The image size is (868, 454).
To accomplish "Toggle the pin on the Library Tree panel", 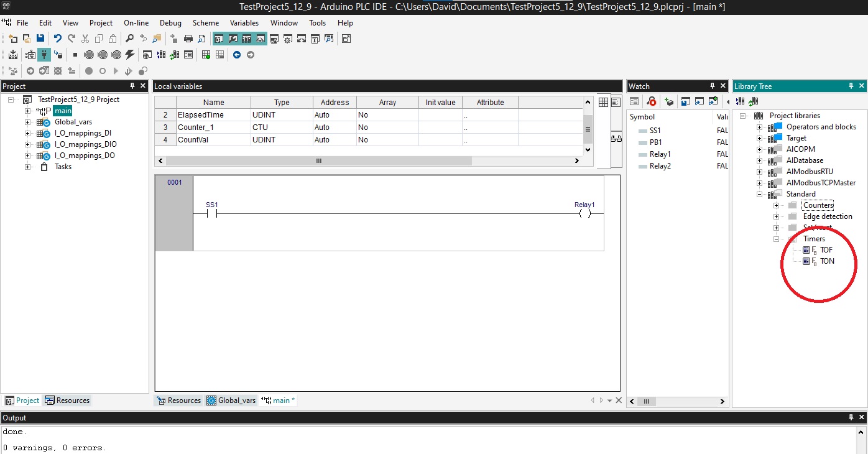I will 851,86.
